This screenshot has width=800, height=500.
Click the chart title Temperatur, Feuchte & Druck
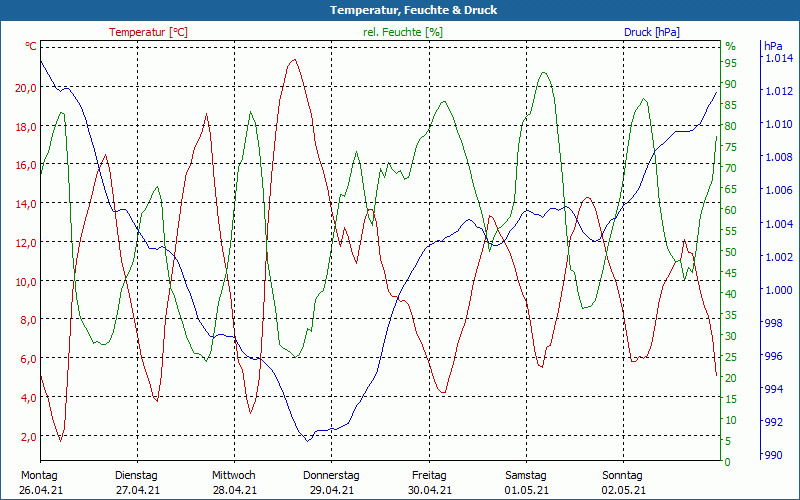point(413,10)
